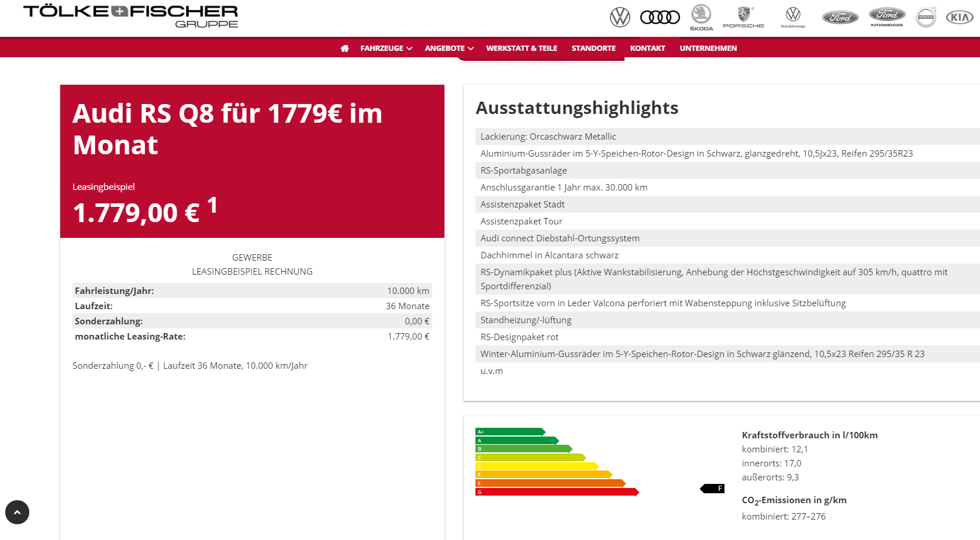Click the yellow D efficiency bar
The width and height of the screenshot is (980, 540).
[537, 466]
